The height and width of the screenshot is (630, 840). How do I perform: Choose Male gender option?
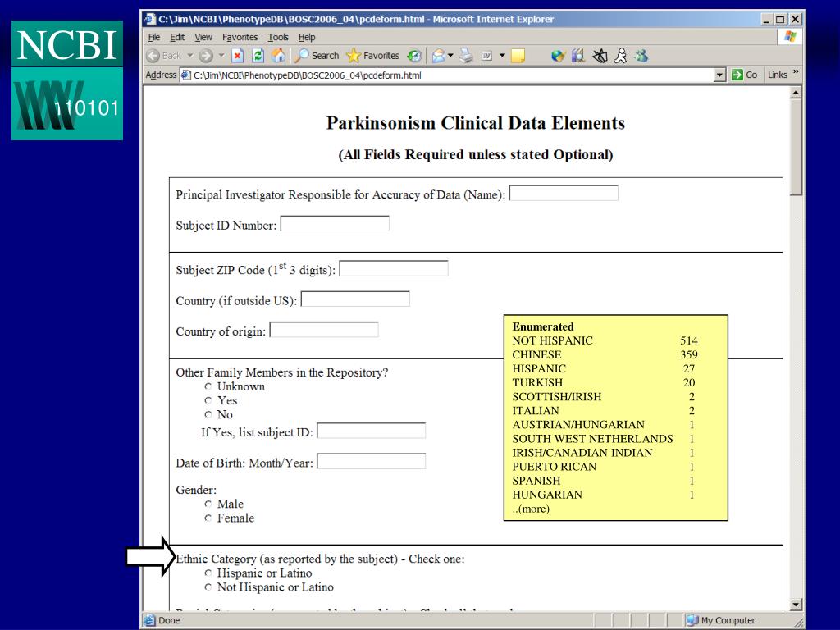click(208, 504)
